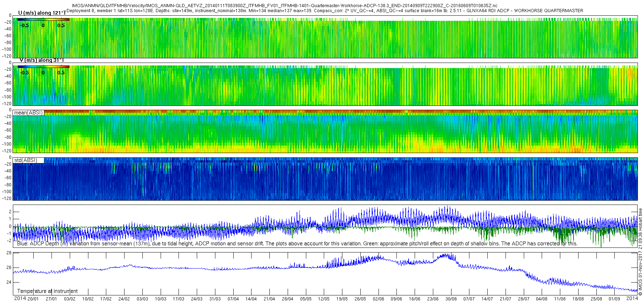The width and height of the screenshot is (644, 304).
Task: Click the 'Deployment 8' metadata line
Action: click(x=325, y=11)
